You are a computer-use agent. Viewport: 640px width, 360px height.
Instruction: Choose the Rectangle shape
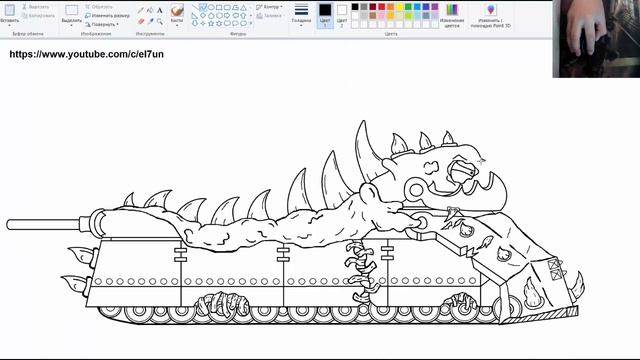click(219, 7)
